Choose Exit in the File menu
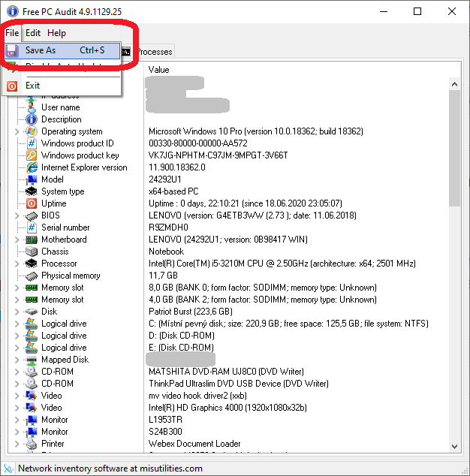The image size is (470, 476). tap(62, 86)
